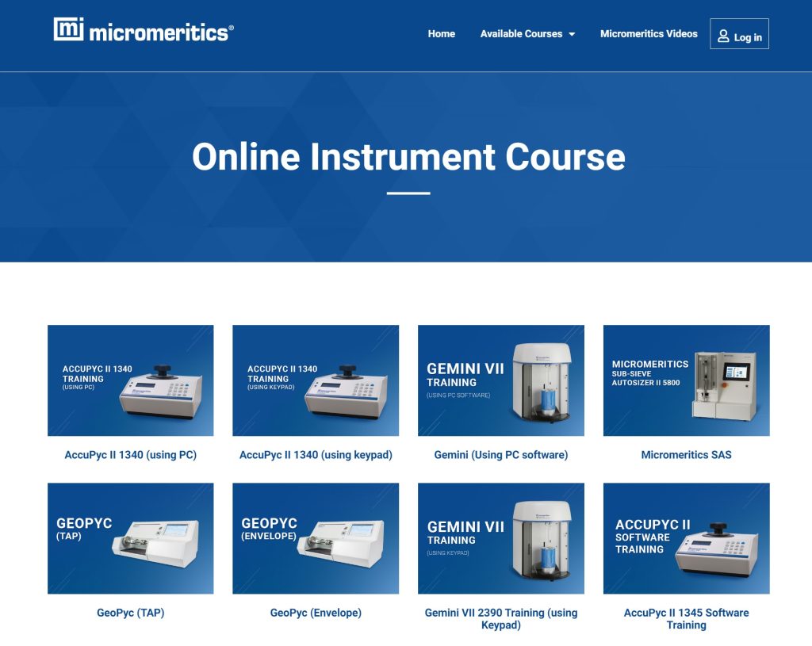Open the GeoPyc (TAP) title link
This screenshot has width=812, height=646.
130,613
